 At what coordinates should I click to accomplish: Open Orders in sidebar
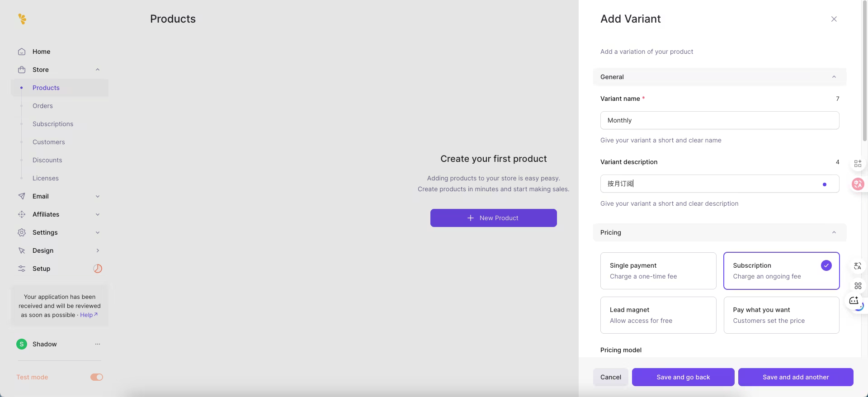click(42, 106)
